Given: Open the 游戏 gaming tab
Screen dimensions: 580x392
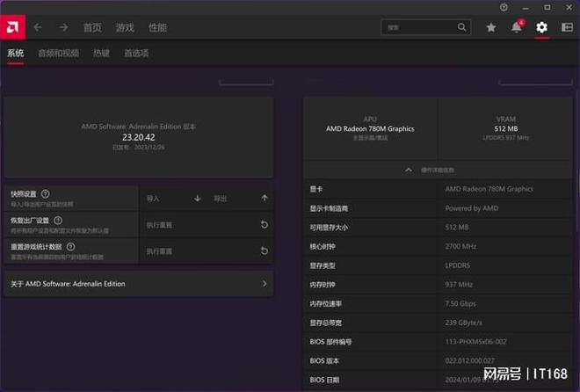Looking at the screenshot, I should (125, 27).
